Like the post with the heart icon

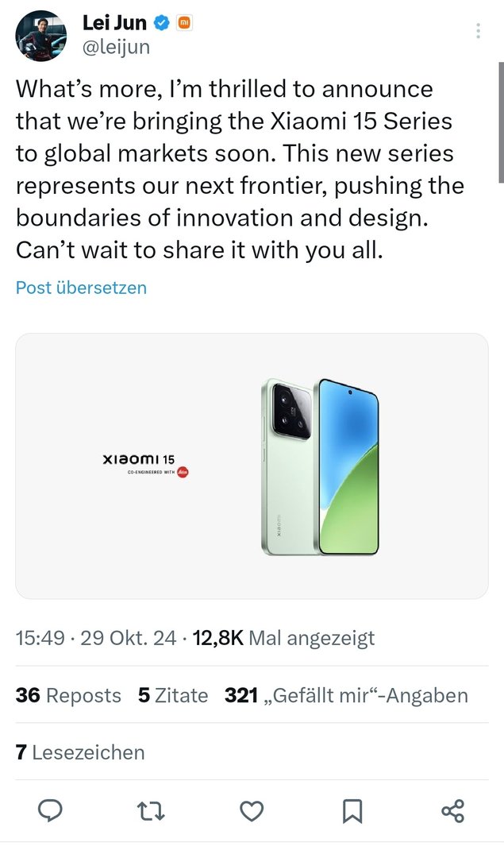[252, 811]
